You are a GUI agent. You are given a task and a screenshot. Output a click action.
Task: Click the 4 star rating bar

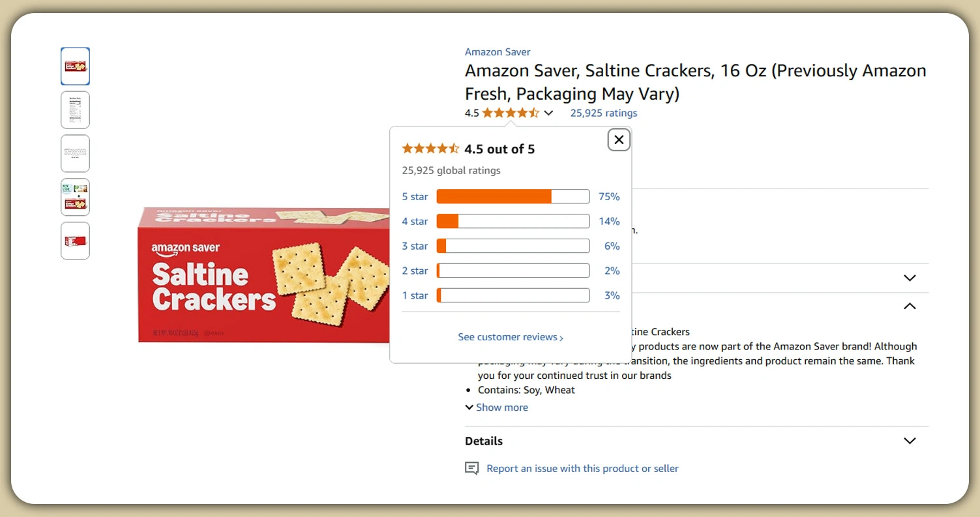click(512, 221)
